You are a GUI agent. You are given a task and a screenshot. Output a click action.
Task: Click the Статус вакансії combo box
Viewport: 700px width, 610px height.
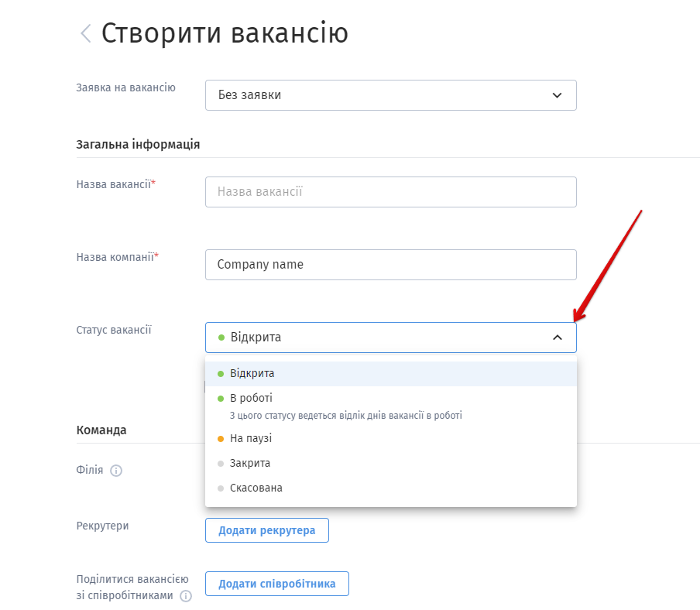[x=390, y=338]
